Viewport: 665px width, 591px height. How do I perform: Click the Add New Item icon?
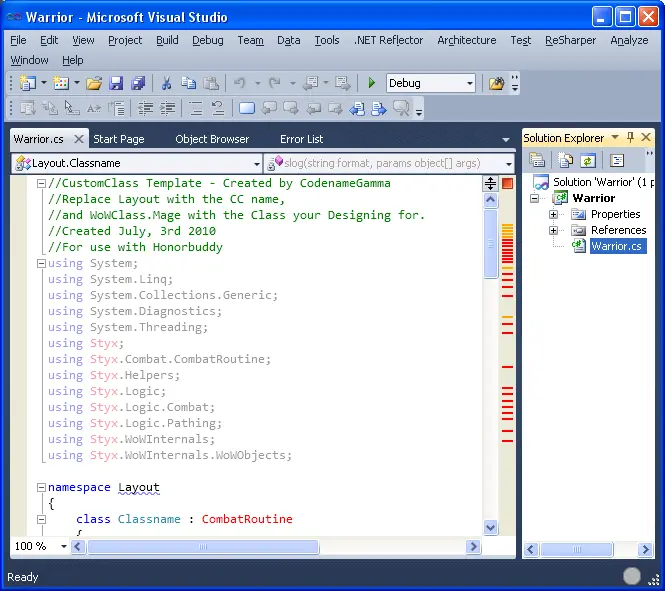point(61,83)
